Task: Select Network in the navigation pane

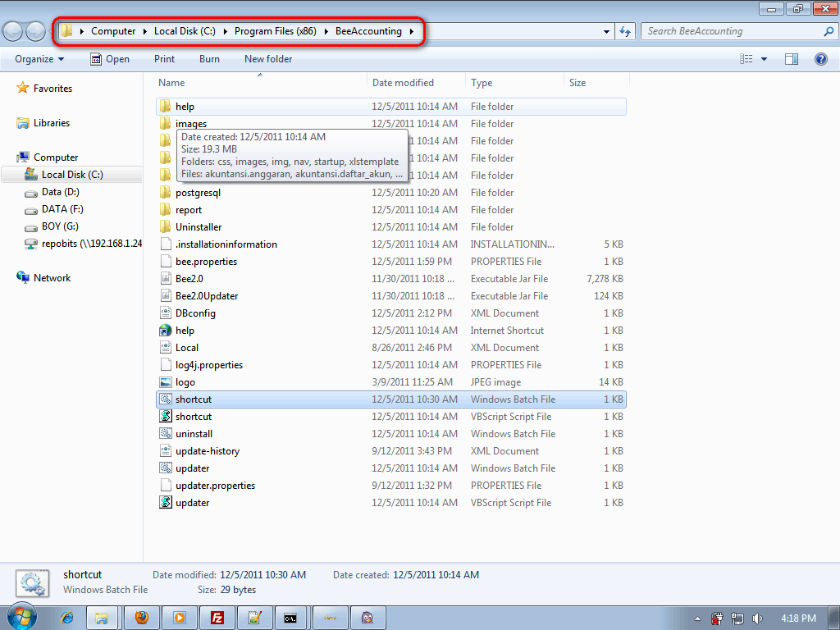Action: [x=52, y=277]
